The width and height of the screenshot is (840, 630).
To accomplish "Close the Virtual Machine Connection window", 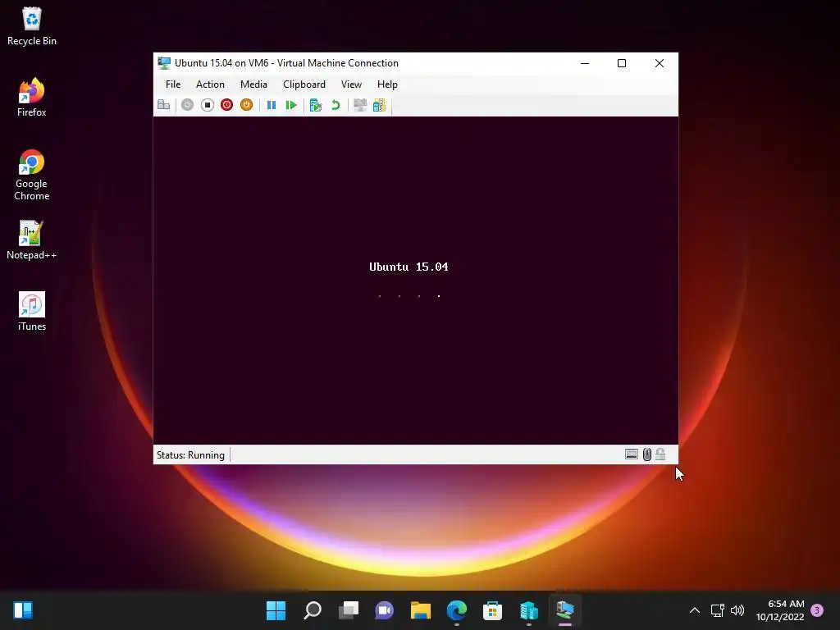I will click(660, 63).
